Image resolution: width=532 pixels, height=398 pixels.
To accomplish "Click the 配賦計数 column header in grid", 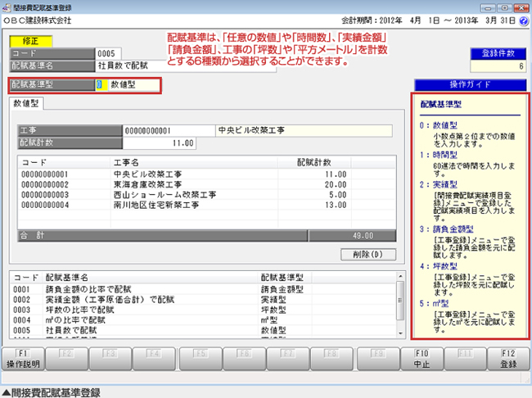I will [314, 163].
